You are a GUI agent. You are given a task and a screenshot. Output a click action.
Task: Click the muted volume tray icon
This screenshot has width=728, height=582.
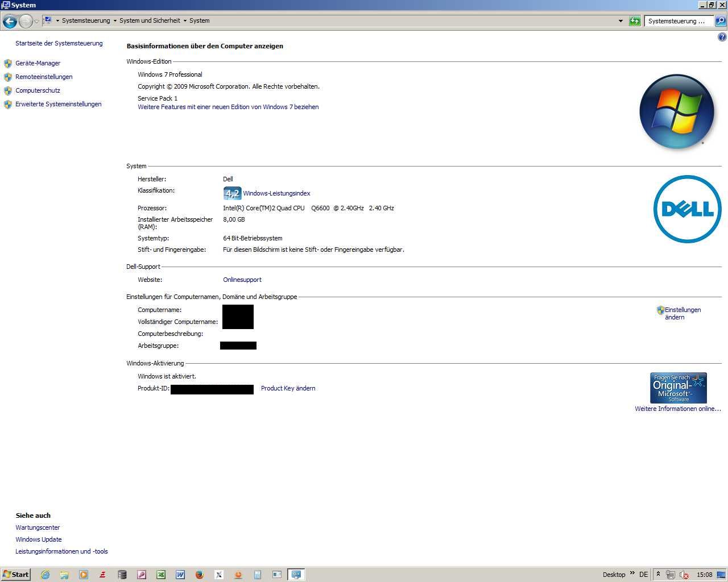[x=684, y=575]
